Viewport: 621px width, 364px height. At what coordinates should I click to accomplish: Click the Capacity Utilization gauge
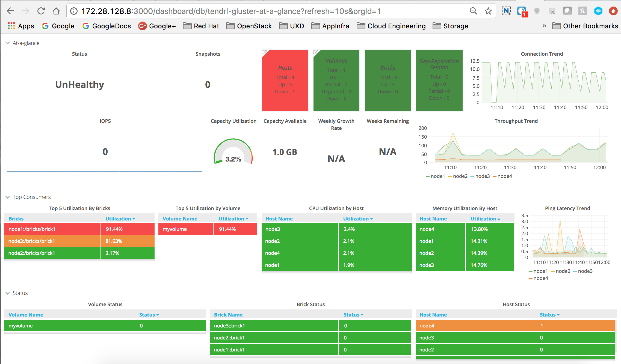pyautogui.click(x=233, y=152)
